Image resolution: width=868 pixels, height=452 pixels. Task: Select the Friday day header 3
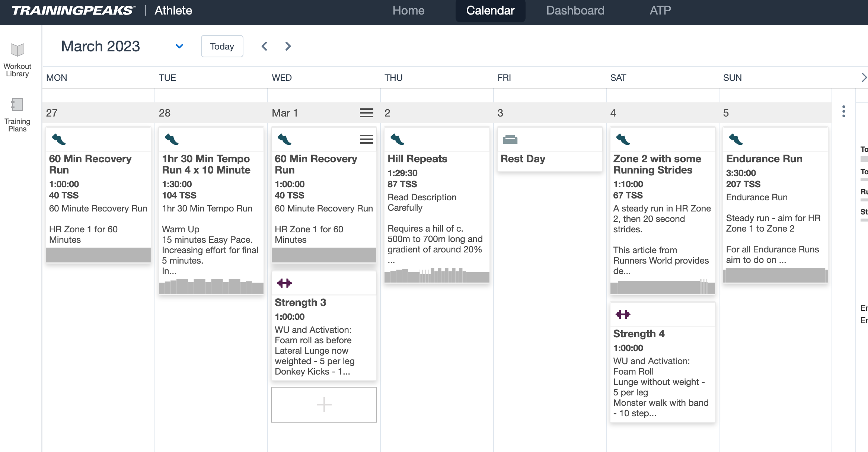[500, 113]
